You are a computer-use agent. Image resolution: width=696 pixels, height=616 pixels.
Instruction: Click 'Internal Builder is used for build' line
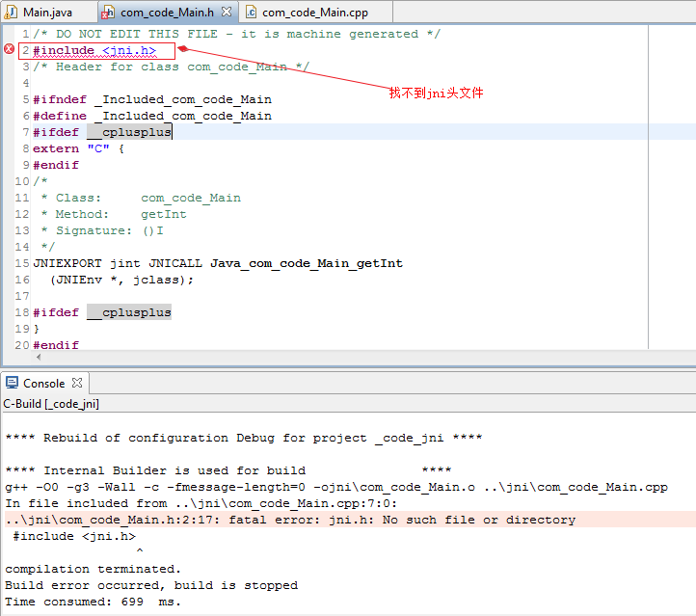coord(228,470)
